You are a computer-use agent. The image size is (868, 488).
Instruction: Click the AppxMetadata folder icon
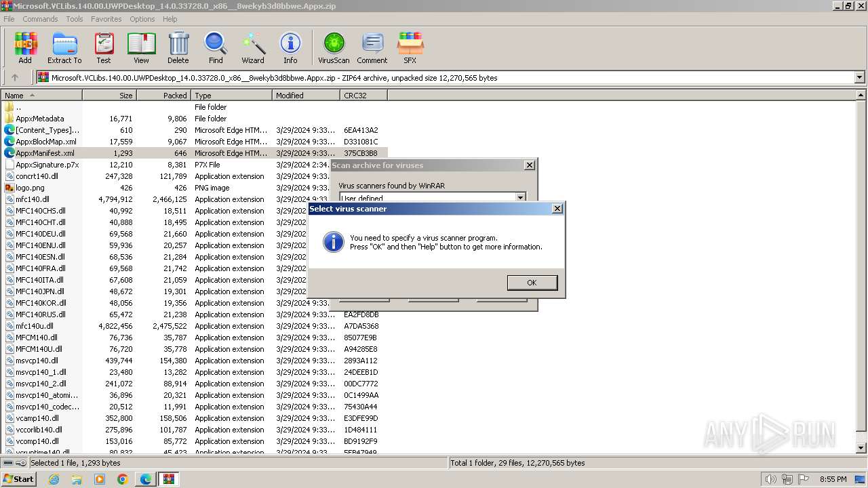point(9,119)
